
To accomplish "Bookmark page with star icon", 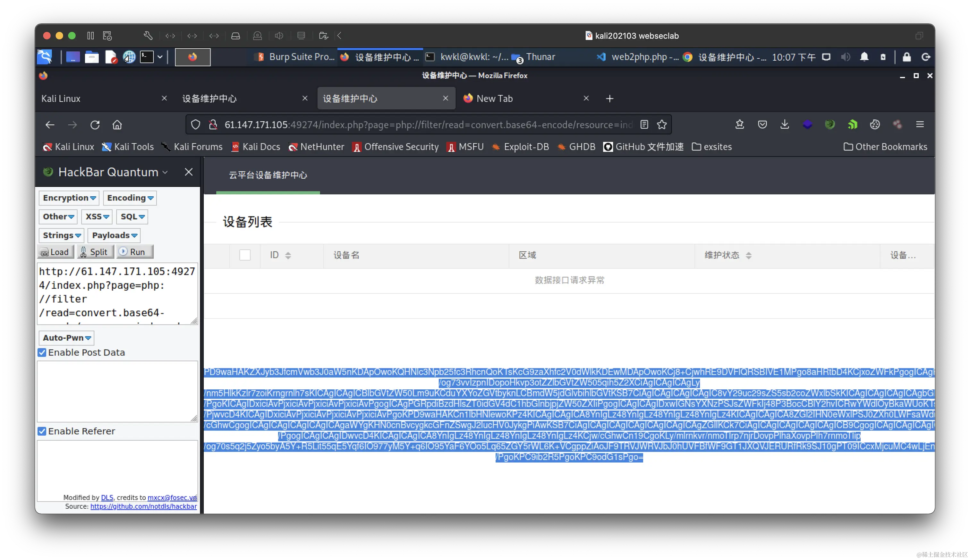I will pyautogui.click(x=661, y=125).
